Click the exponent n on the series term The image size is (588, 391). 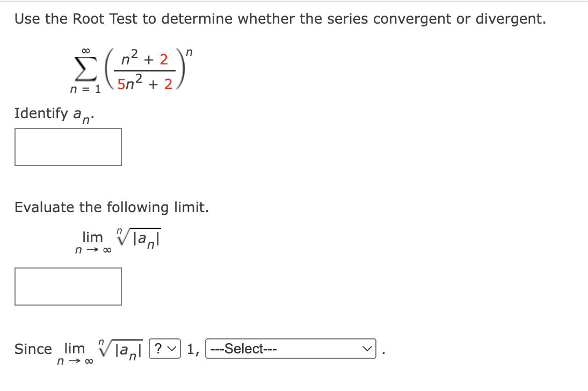click(188, 53)
